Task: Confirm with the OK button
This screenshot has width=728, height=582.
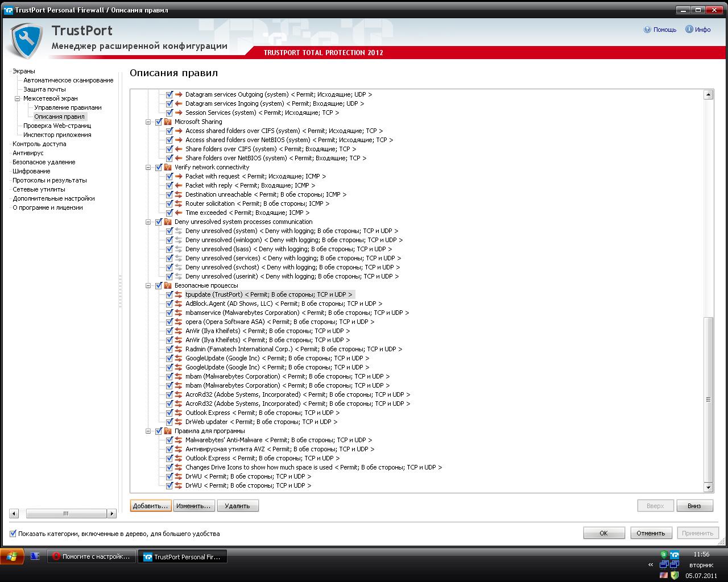Action: click(603, 533)
